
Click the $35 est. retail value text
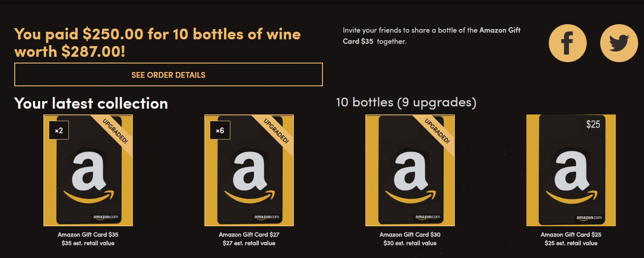pos(88,243)
